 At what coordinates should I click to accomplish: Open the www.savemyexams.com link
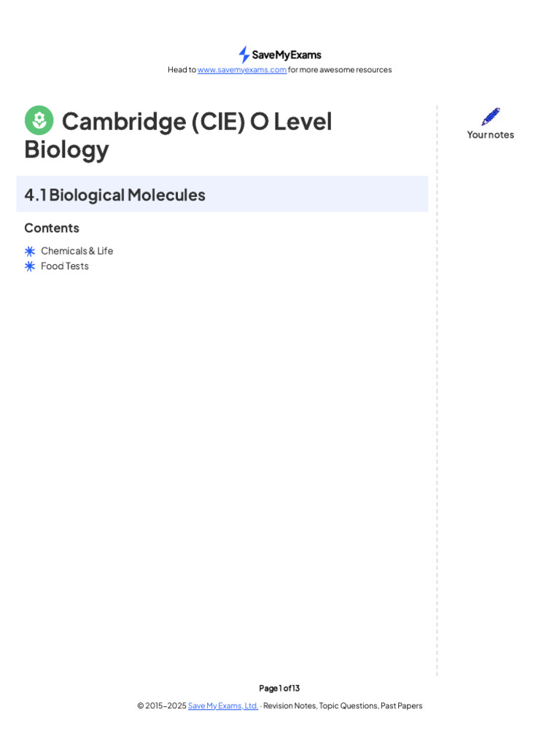242,70
